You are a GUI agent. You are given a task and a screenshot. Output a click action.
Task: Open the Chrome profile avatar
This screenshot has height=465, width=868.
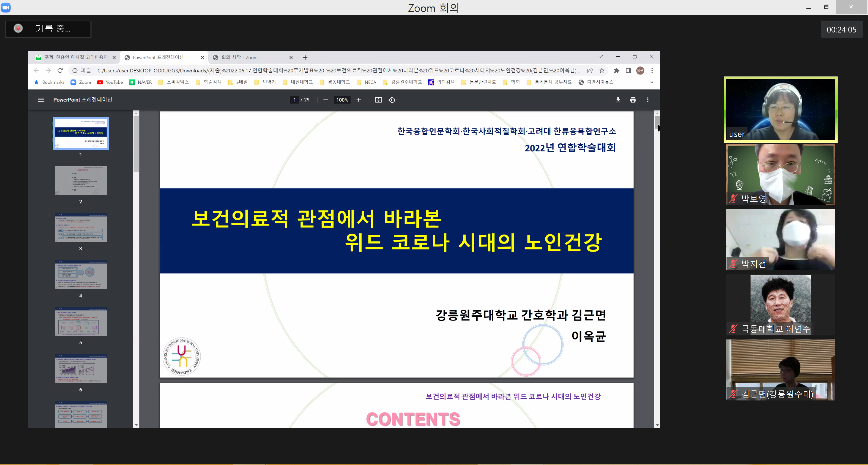point(640,70)
